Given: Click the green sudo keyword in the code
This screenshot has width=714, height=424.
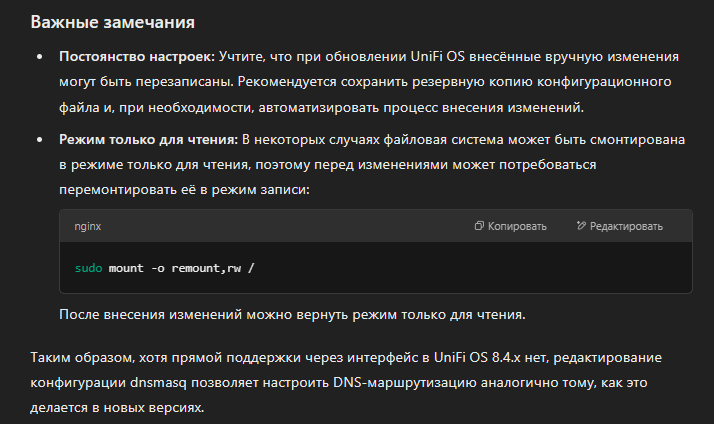Looking at the screenshot, I should 88,268.
